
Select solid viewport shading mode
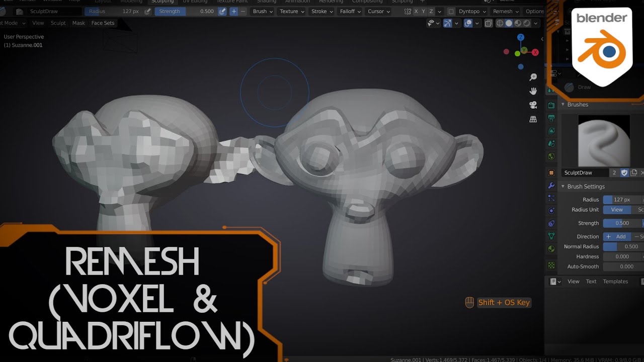tap(509, 23)
